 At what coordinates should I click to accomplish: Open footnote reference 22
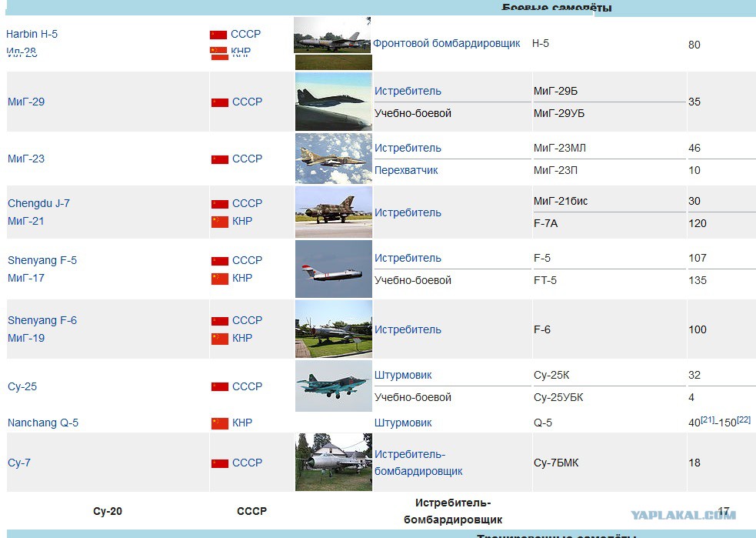(744, 419)
